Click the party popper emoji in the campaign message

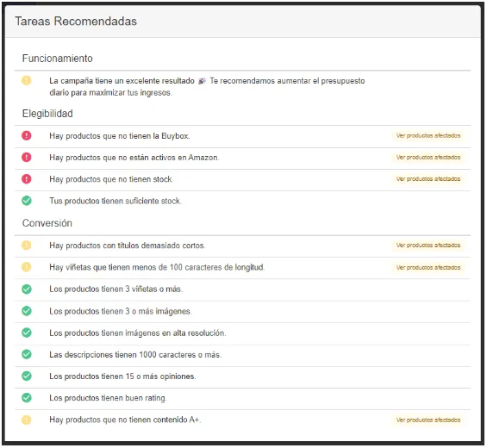click(202, 81)
